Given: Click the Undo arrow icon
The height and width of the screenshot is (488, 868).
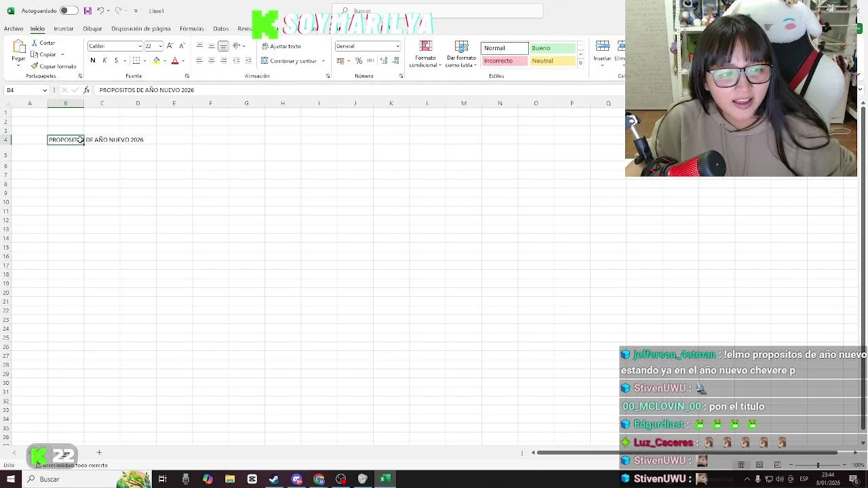Looking at the screenshot, I should [100, 11].
